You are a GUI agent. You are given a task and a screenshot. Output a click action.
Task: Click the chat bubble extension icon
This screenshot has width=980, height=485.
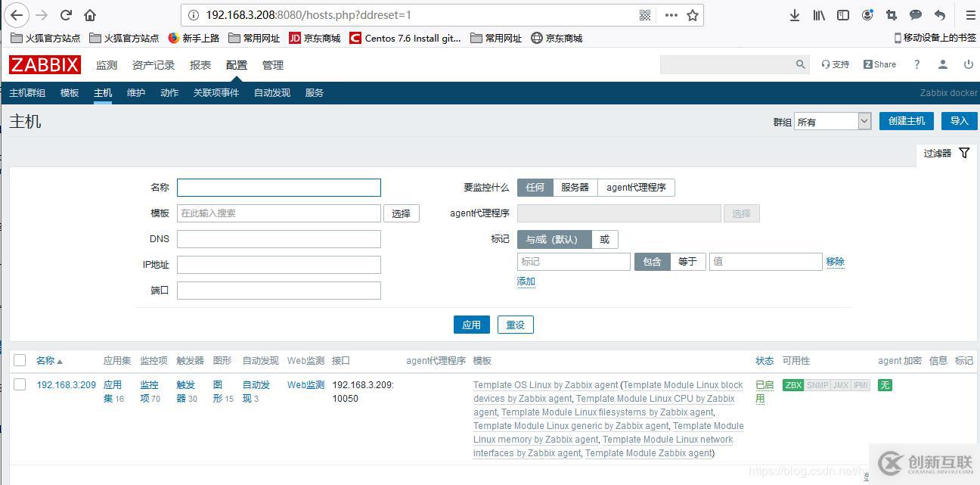pyautogui.click(x=916, y=15)
